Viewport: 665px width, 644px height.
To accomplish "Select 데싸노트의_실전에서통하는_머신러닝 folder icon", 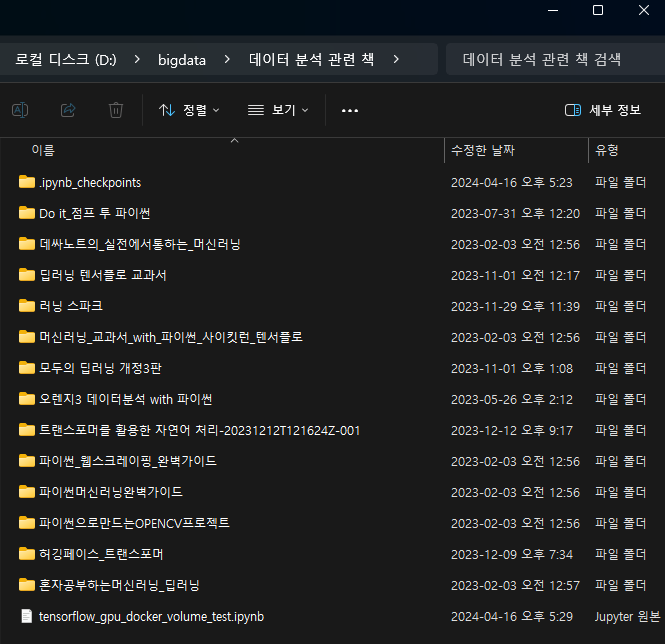I will [27, 244].
